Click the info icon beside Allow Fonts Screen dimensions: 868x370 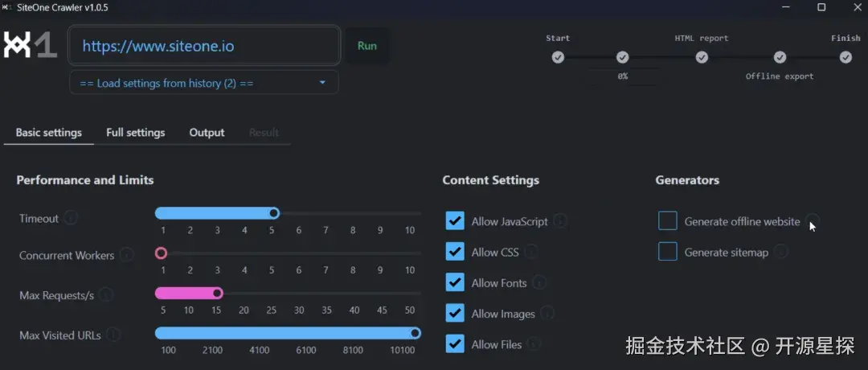[539, 282]
